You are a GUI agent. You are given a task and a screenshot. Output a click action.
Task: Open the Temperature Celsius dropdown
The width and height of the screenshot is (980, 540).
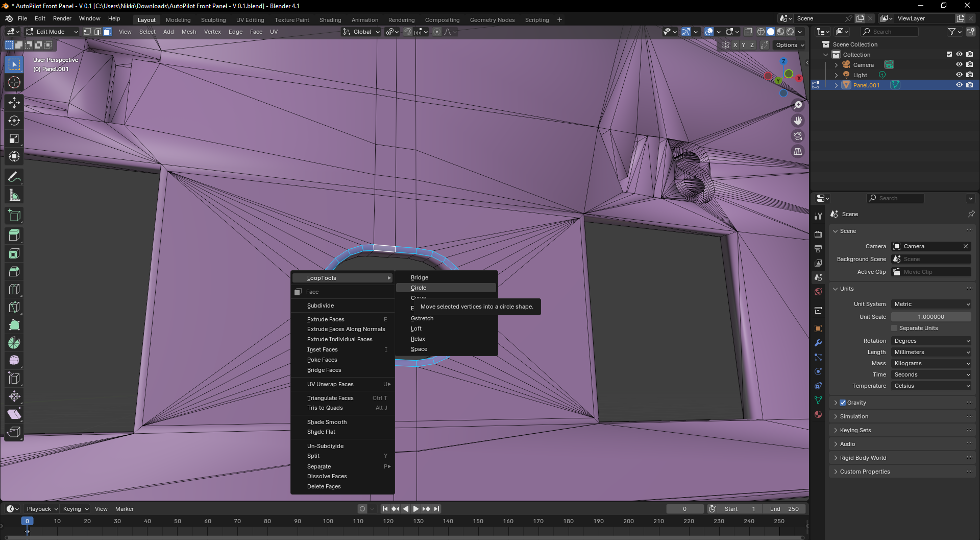[932, 386]
